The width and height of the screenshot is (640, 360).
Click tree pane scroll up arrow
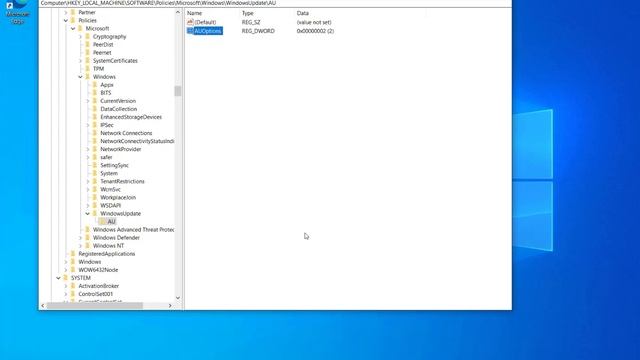[x=178, y=12]
